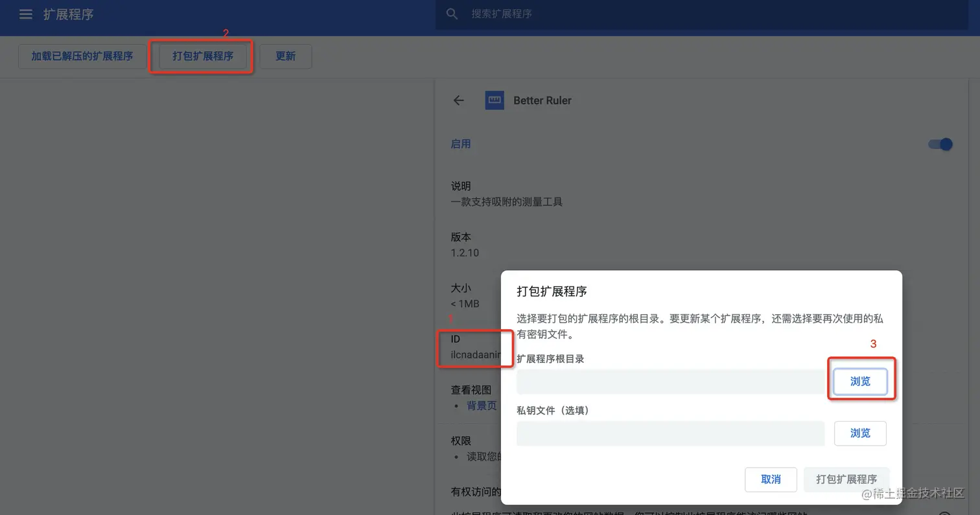Cancel the dialog with 取消
The width and height of the screenshot is (980, 515).
pos(771,479)
